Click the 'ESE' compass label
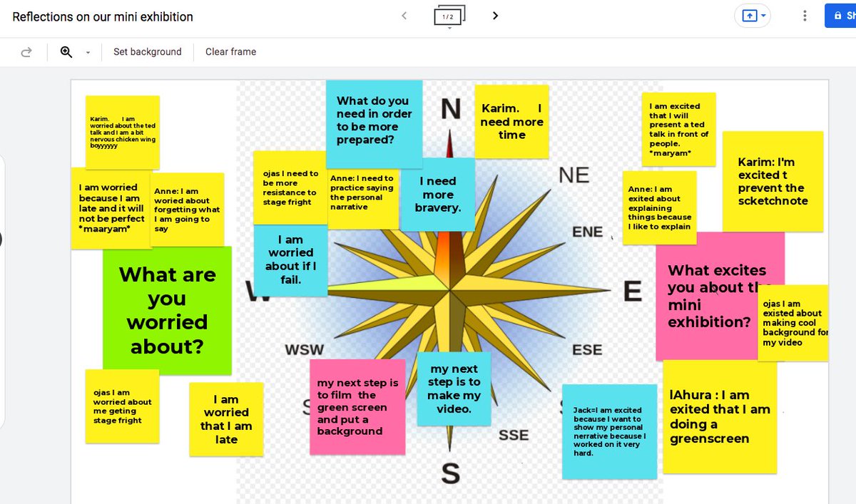The image size is (856, 504). 587,350
